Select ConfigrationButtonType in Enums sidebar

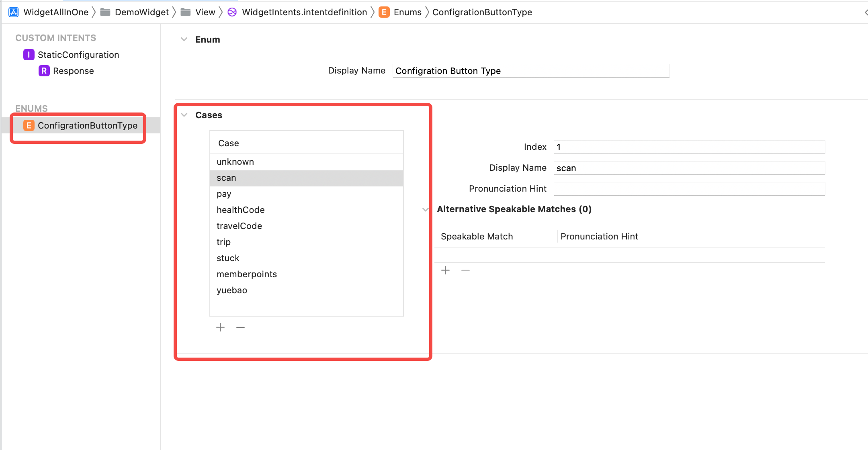tap(87, 125)
